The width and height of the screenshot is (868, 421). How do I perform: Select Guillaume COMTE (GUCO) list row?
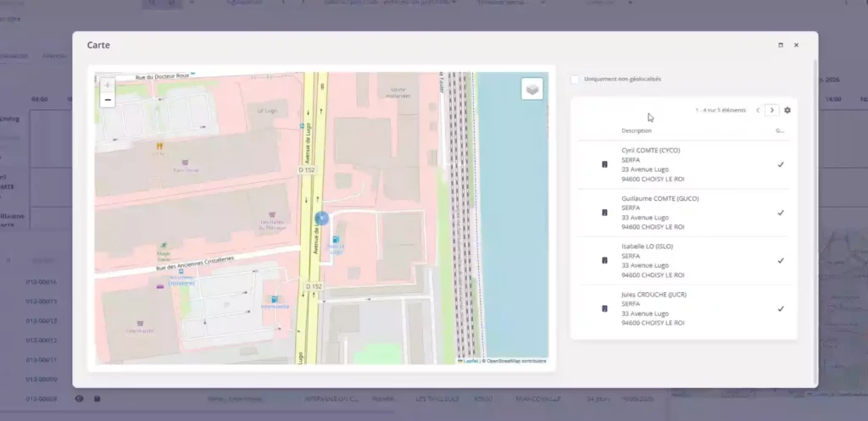684,213
